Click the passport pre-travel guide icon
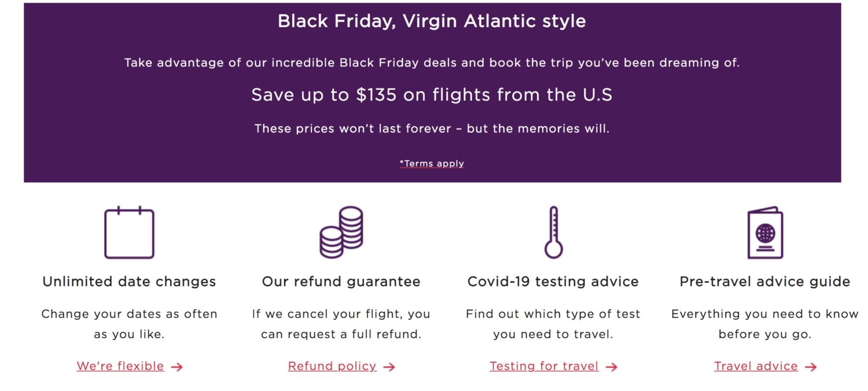The width and height of the screenshot is (868, 391). (x=765, y=230)
